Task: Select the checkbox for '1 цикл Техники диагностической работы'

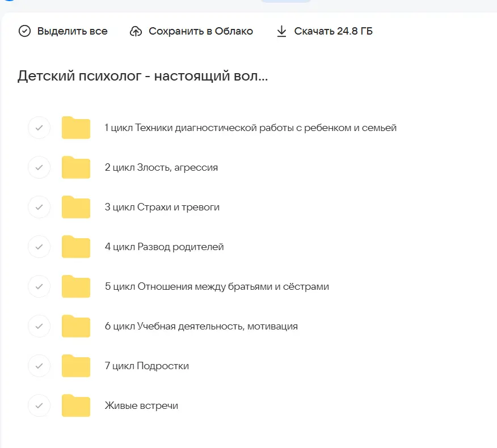Action: click(39, 128)
